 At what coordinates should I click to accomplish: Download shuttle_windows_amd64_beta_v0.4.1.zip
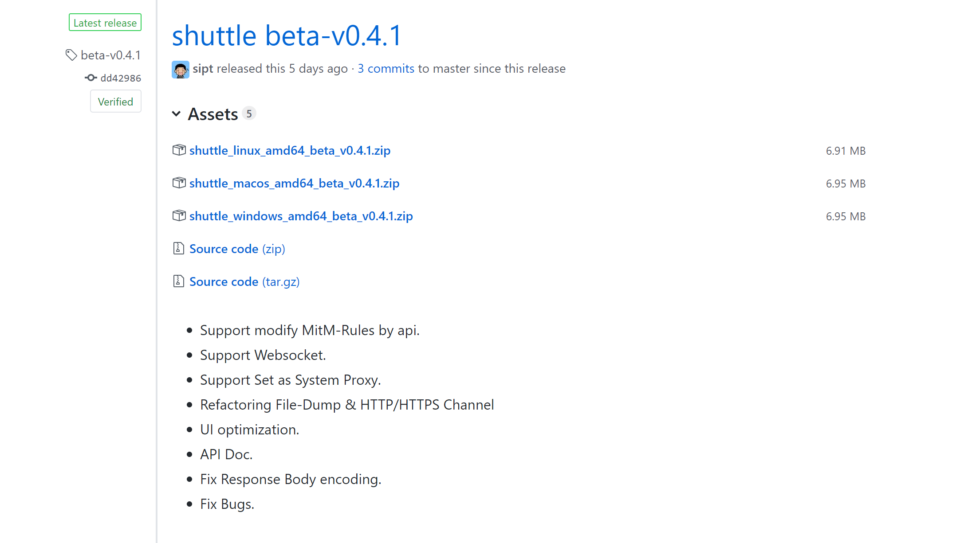click(x=301, y=216)
